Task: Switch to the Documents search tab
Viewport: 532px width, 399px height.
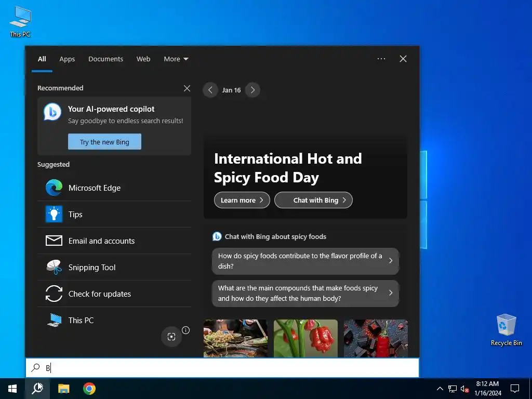Action: click(x=105, y=59)
